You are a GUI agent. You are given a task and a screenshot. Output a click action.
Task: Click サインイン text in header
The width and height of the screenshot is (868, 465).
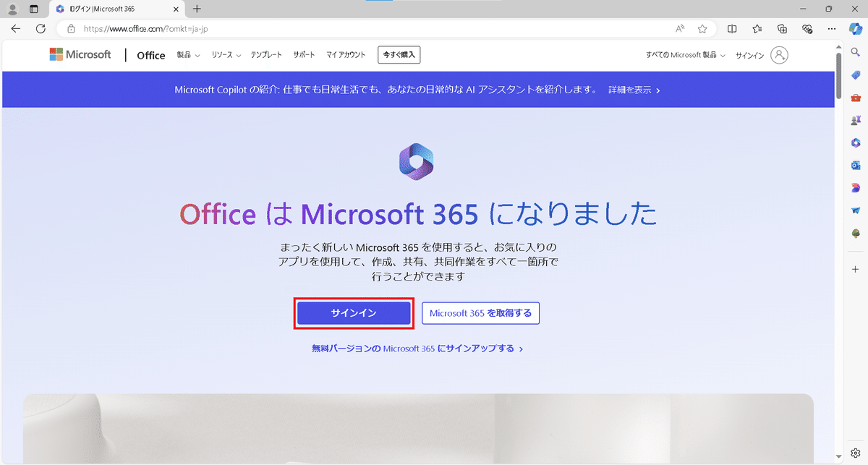point(749,56)
